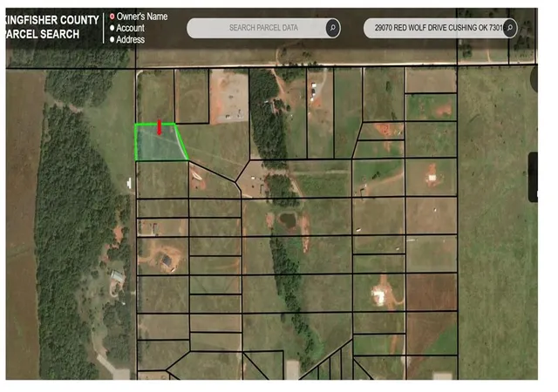Click the Kingfisher County Parcel Search title
This screenshot has width=558, height=392.
(52, 27)
